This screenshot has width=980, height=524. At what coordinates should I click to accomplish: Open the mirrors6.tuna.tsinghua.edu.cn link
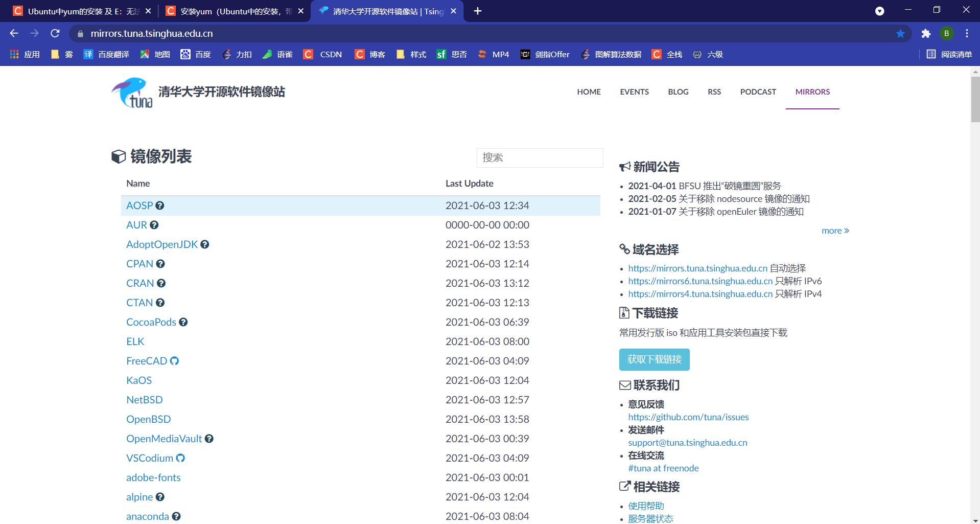(x=700, y=281)
